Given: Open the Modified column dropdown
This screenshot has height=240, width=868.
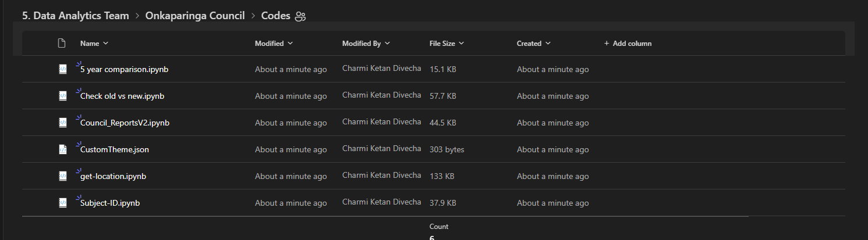Looking at the screenshot, I should (274, 44).
